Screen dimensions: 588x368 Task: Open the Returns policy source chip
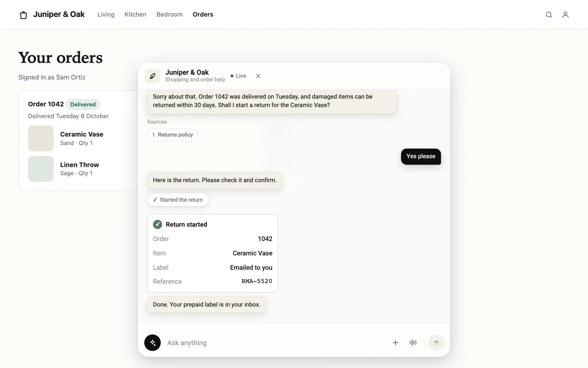pos(172,135)
